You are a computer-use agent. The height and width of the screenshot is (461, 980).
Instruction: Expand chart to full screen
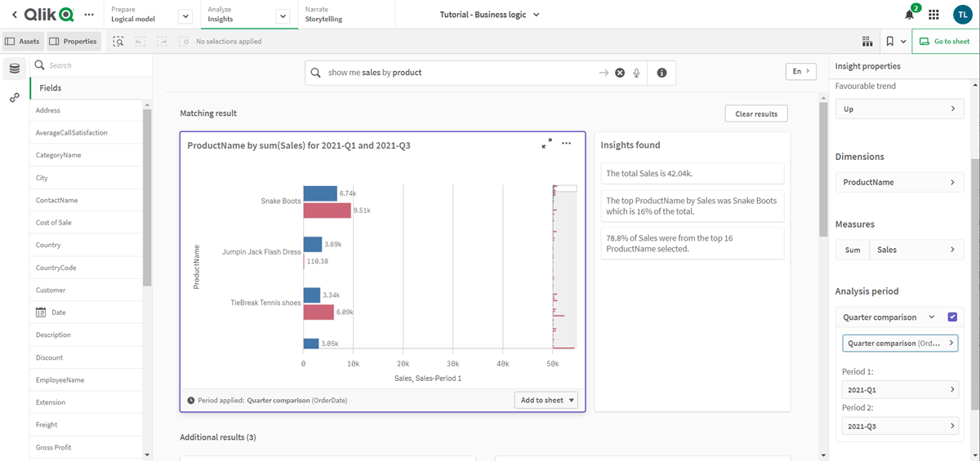click(x=546, y=144)
